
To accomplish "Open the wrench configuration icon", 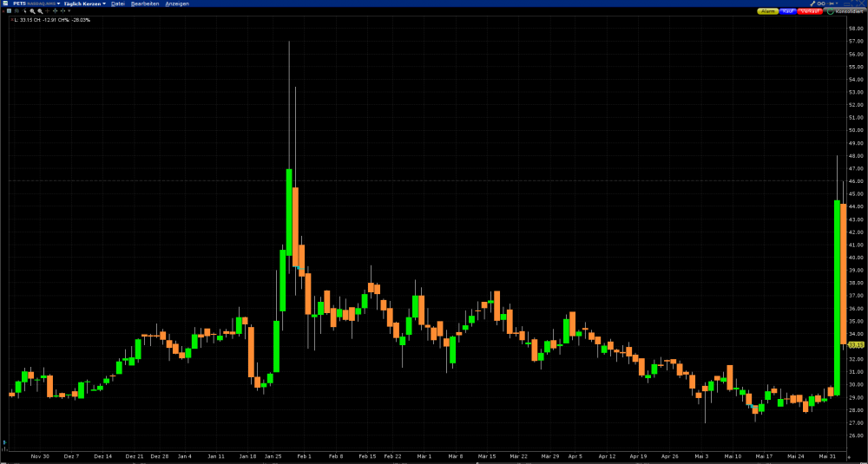I will click(x=812, y=3).
